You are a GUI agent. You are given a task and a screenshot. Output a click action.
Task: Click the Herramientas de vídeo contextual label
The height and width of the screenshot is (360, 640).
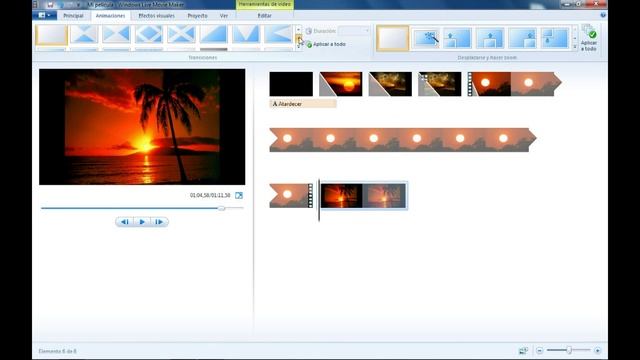264,4
